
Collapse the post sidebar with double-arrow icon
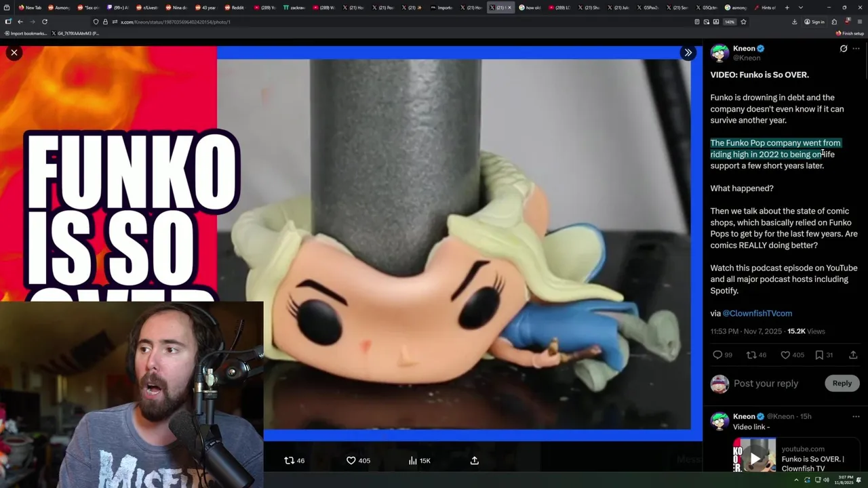point(688,52)
